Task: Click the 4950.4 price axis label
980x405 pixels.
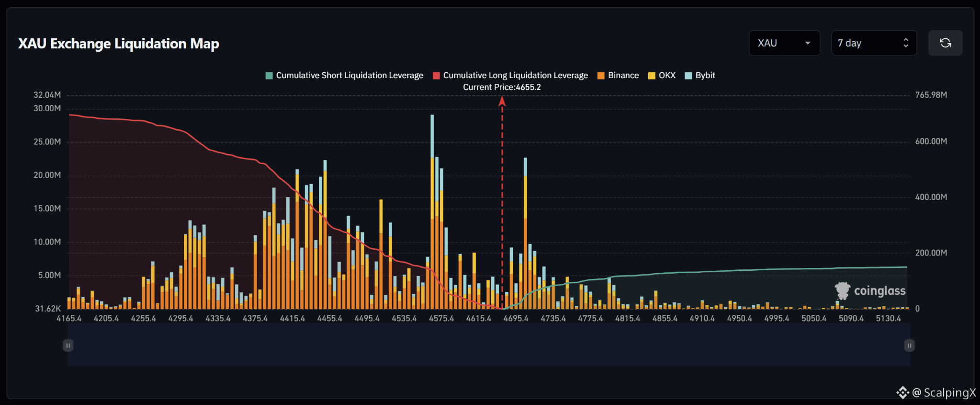Action: point(740,318)
